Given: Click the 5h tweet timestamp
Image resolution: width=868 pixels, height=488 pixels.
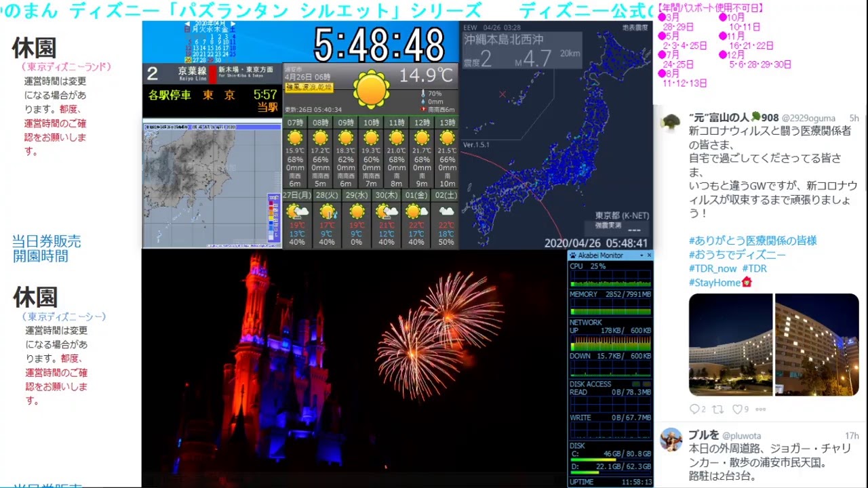Looking at the screenshot, I should tap(854, 118).
